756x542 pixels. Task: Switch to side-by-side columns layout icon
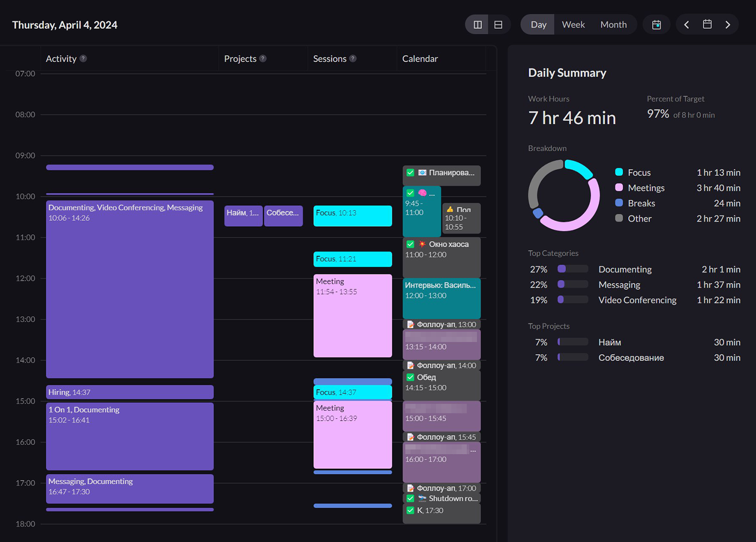click(x=477, y=24)
